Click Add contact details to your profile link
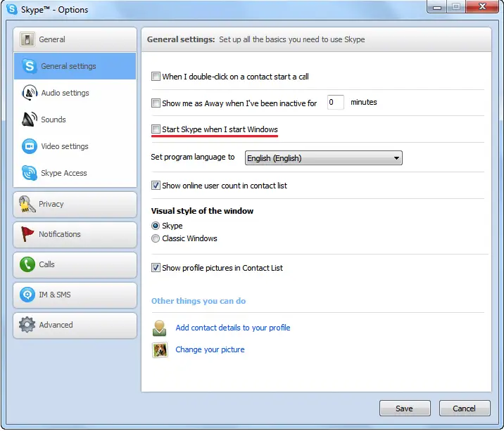Image resolution: width=504 pixels, height=431 pixels. (233, 328)
